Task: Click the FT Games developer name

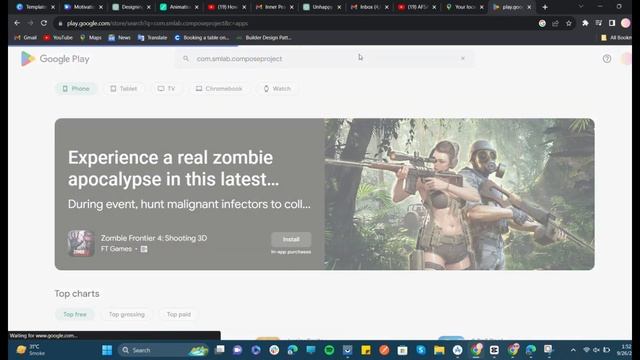Action: click(116, 249)
